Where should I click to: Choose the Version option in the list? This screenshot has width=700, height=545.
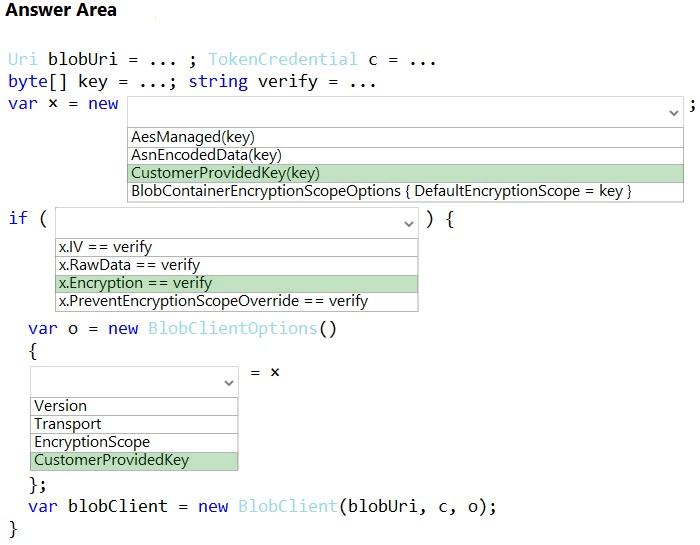click(60, 406)
